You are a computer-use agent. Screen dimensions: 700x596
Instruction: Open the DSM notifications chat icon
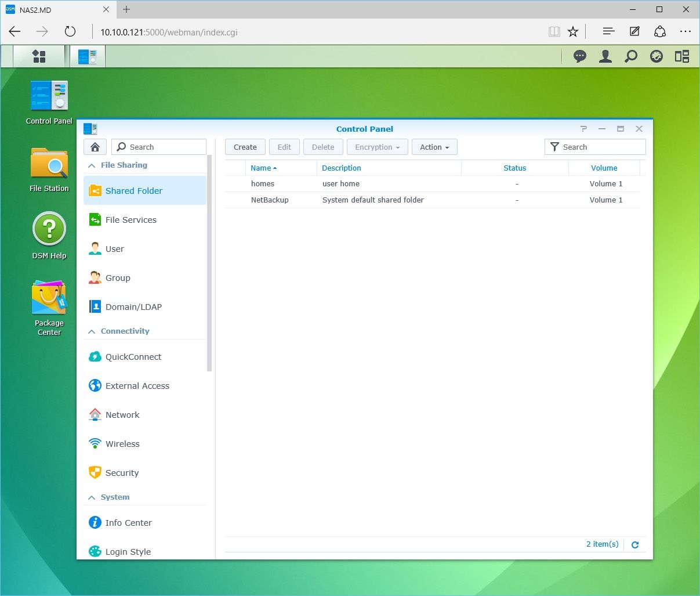pos(579,56)
